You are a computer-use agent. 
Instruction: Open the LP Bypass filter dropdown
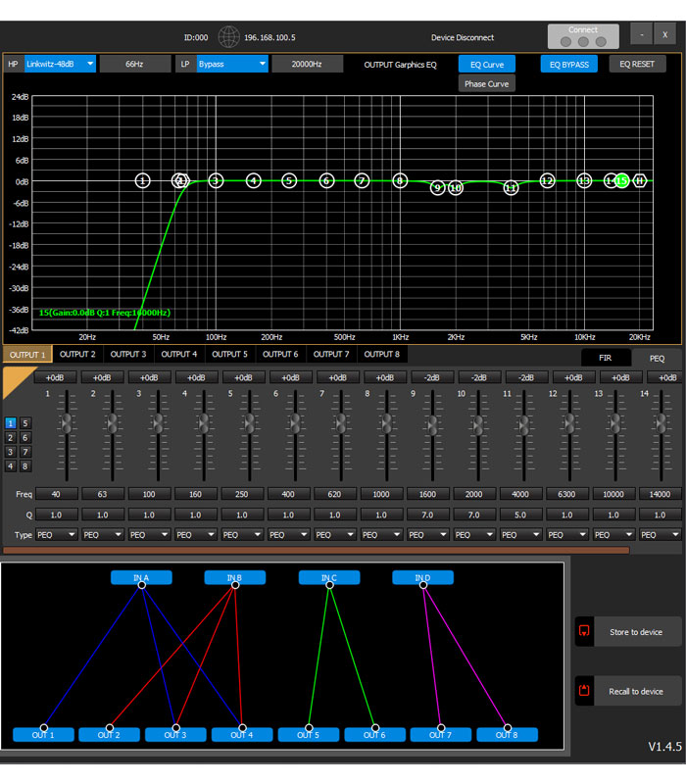pos(232,64)
